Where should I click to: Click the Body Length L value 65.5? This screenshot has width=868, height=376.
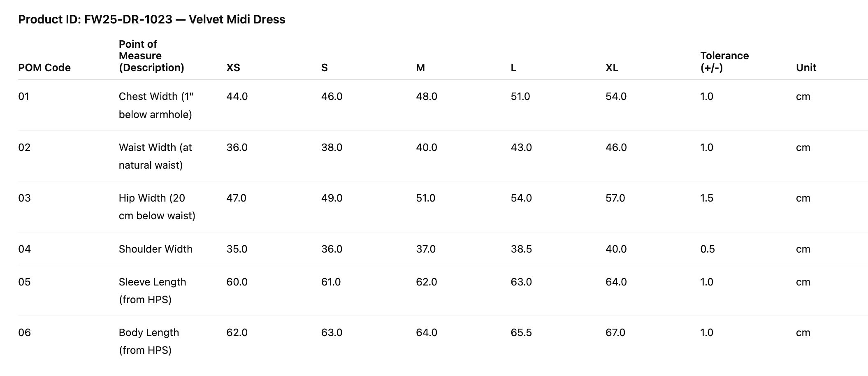pyautogui.click(x=521, y=332)
